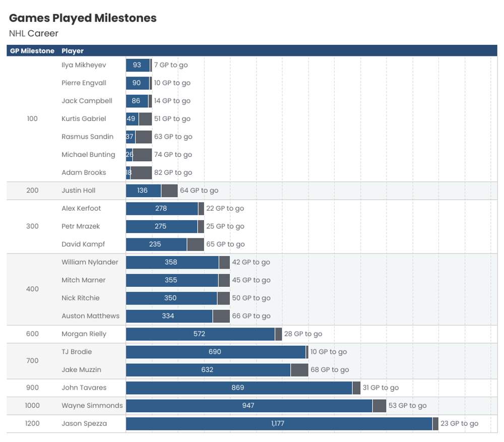Click player name Jake Muzzin

tap(81, 369)
